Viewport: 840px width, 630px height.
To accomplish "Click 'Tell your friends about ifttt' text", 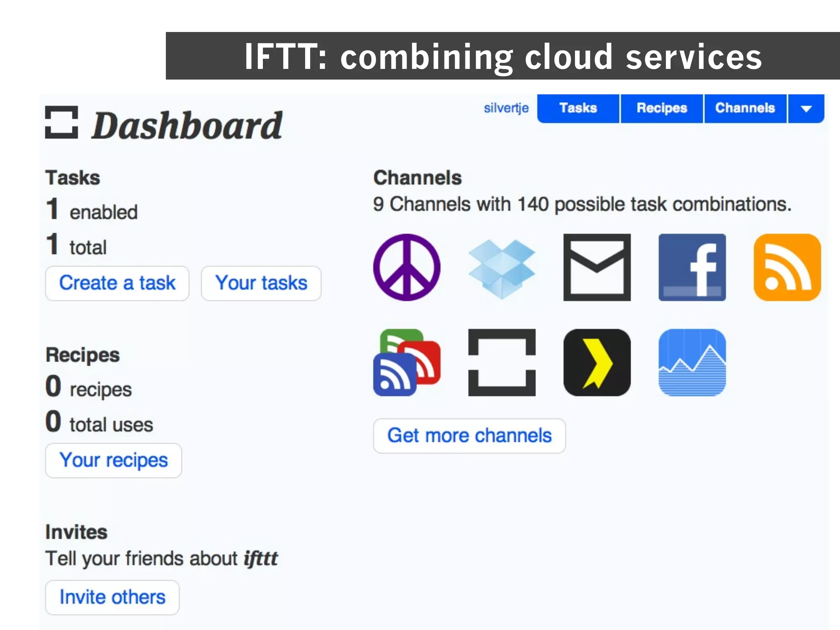I will (162, 559).
